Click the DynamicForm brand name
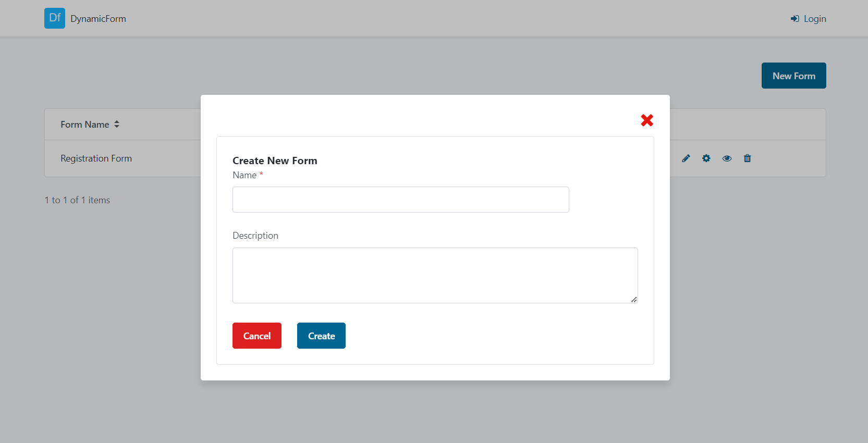The image size is (868, 443). [x=99, y=19]
